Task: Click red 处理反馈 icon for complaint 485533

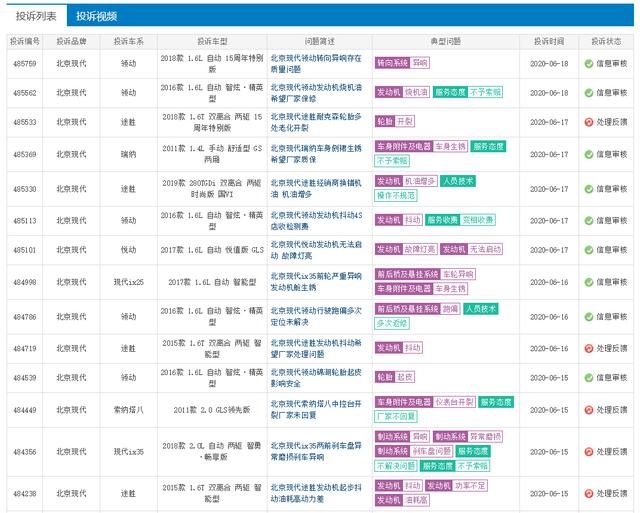Action: 589,122
